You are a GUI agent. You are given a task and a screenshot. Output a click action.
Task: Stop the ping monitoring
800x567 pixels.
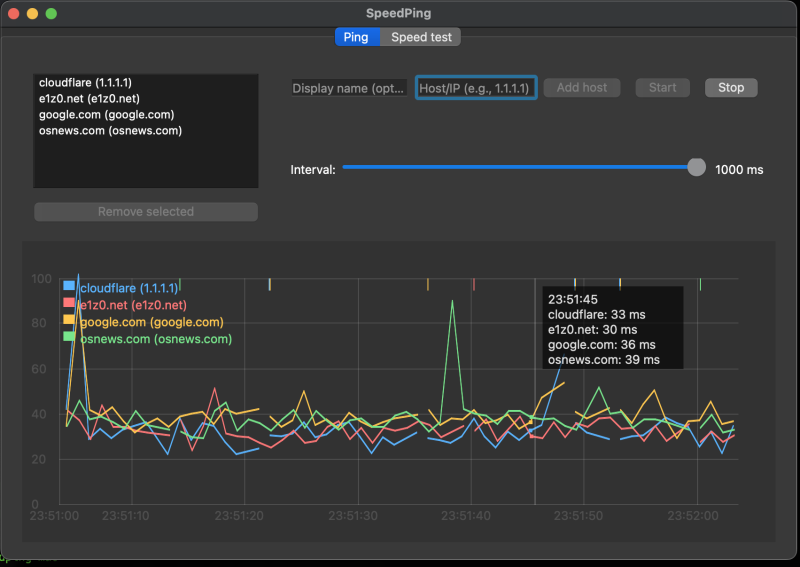click(x=731, y=88)
